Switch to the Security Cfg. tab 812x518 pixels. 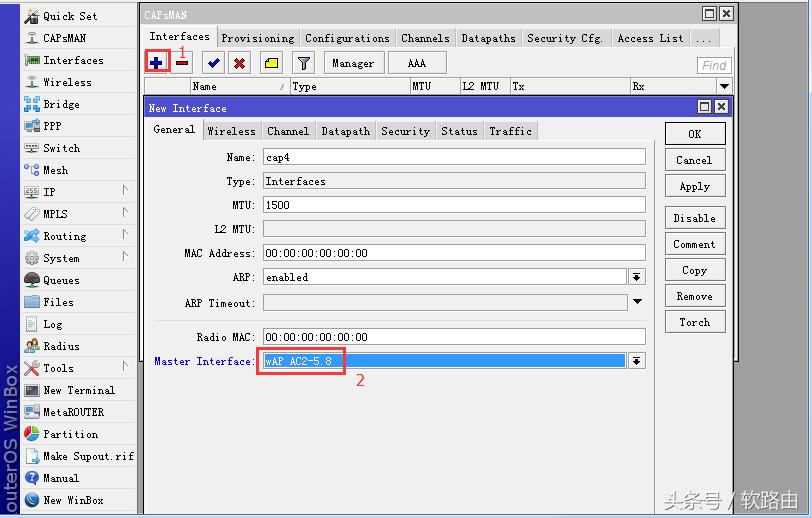565,38
